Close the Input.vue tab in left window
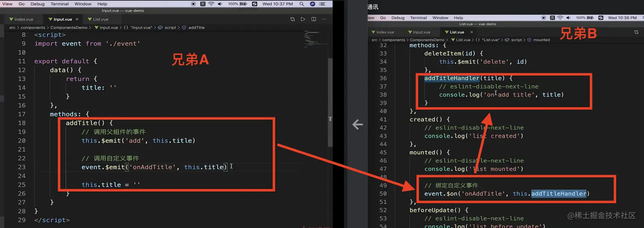Viewport: 644px width, 228px height. coord(77,19)
